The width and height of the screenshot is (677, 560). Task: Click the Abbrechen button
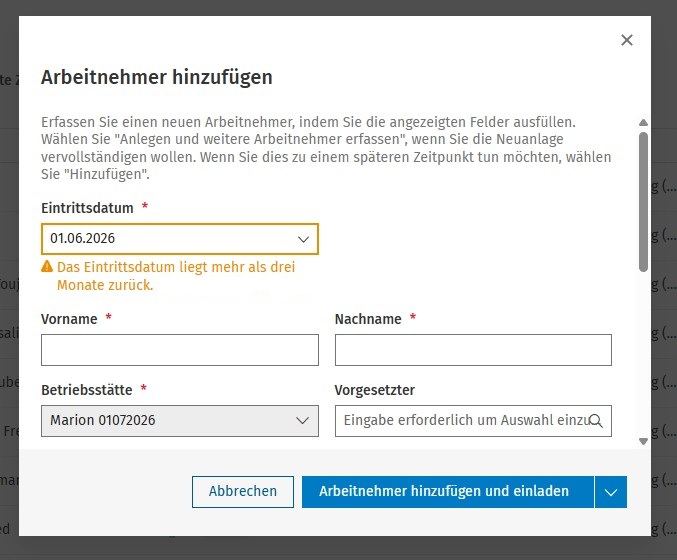243,491
